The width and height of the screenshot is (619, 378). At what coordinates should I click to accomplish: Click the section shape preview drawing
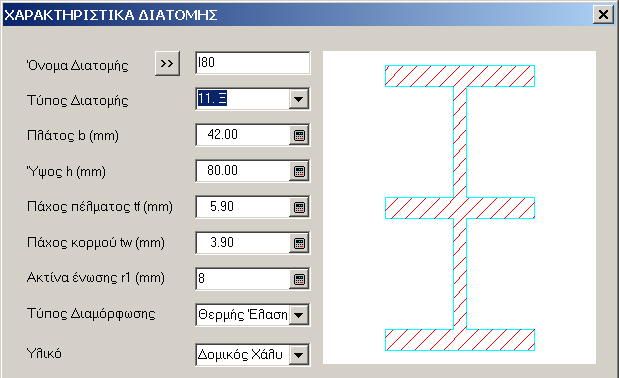[x=460, y=208]
